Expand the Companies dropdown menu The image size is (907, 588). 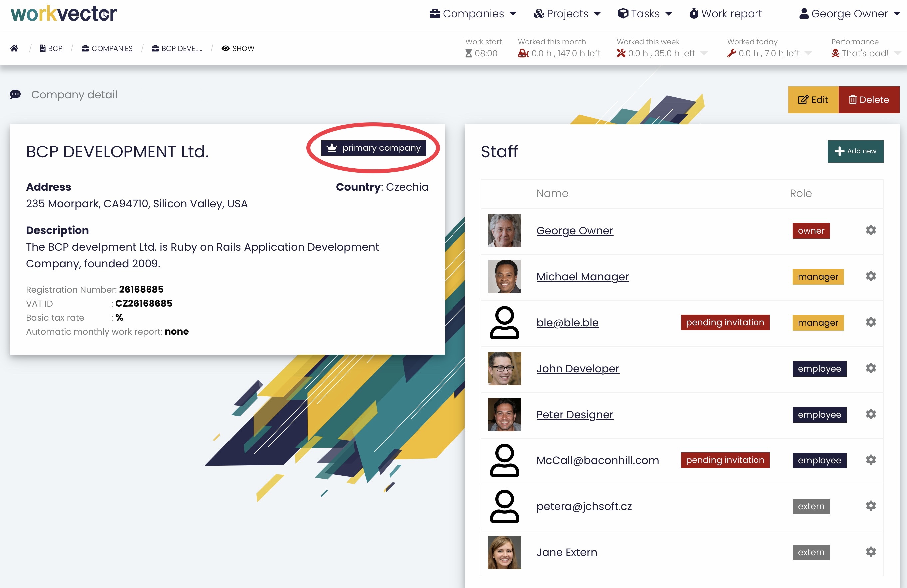tap(473, 14)
